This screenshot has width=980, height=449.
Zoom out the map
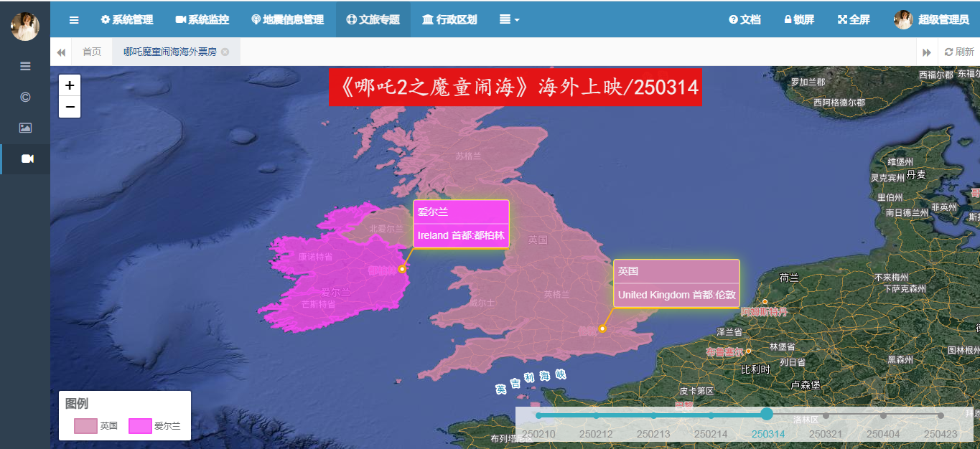[70, 107]
